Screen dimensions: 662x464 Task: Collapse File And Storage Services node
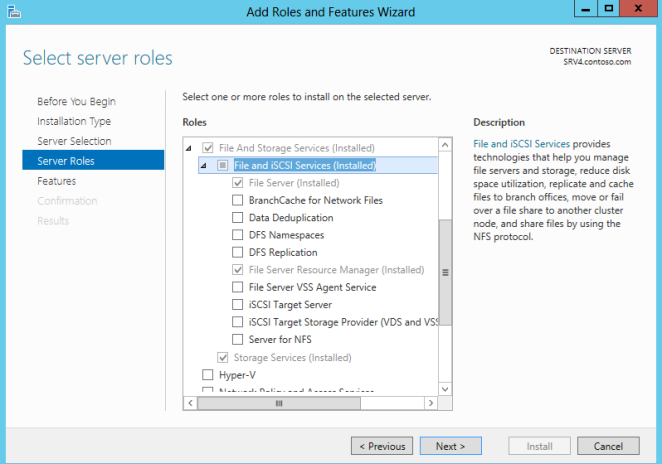point(190,148)
